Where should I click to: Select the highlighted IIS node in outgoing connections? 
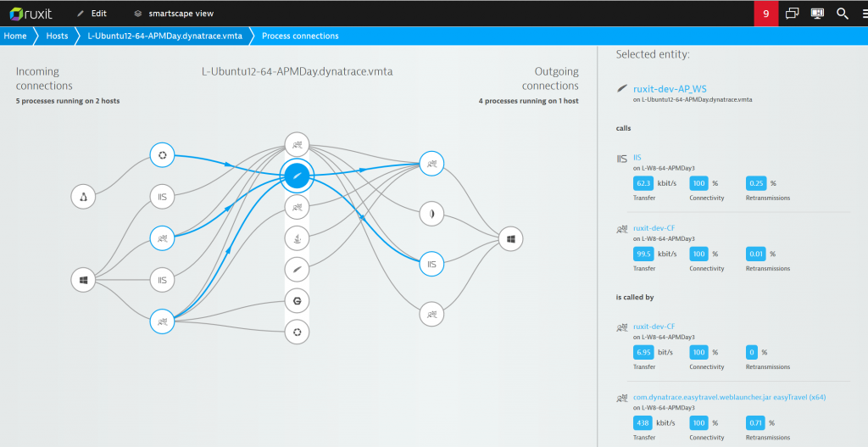point(431,264)
